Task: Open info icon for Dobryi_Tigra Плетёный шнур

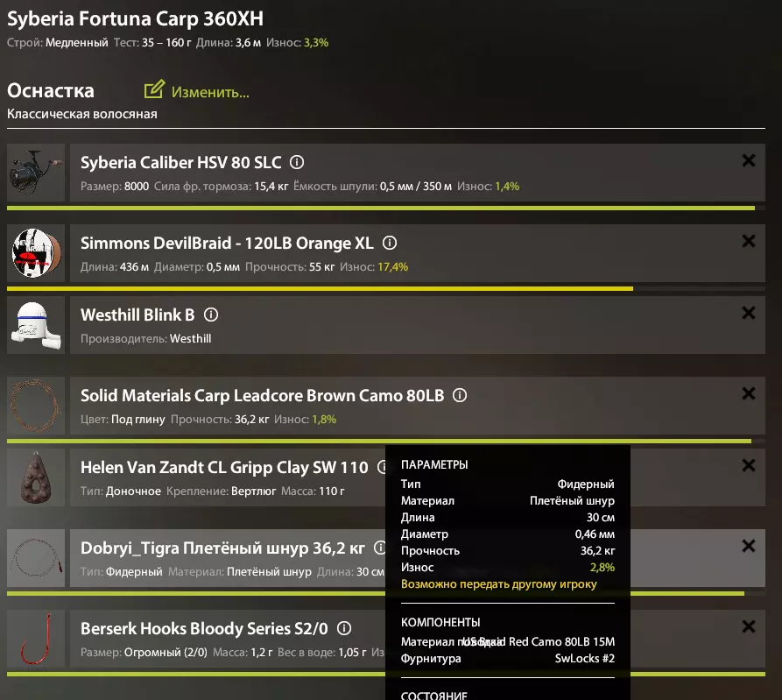Action: click(x=379, y=548)
